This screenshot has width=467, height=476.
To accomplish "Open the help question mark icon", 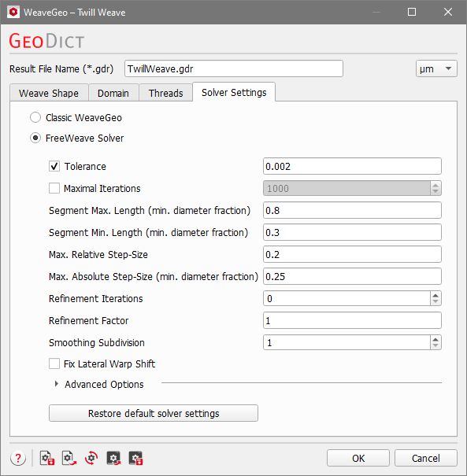I will click(18, 458).
